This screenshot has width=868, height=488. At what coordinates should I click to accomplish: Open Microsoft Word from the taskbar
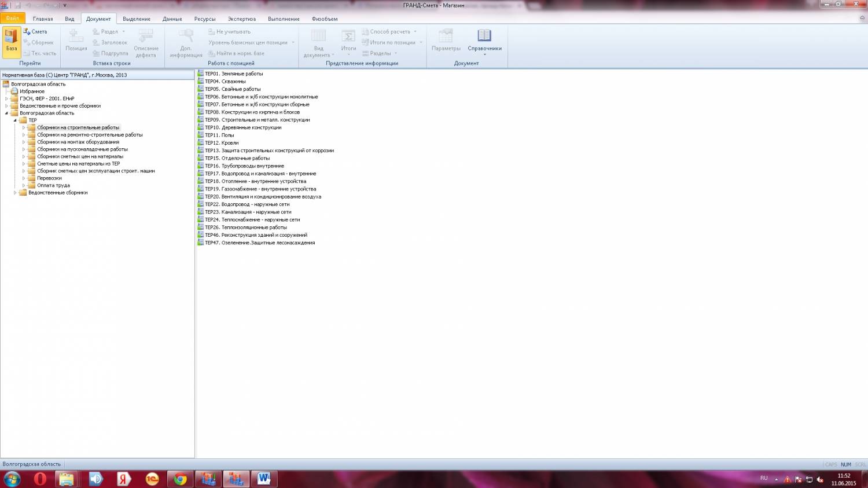(264, 479)
